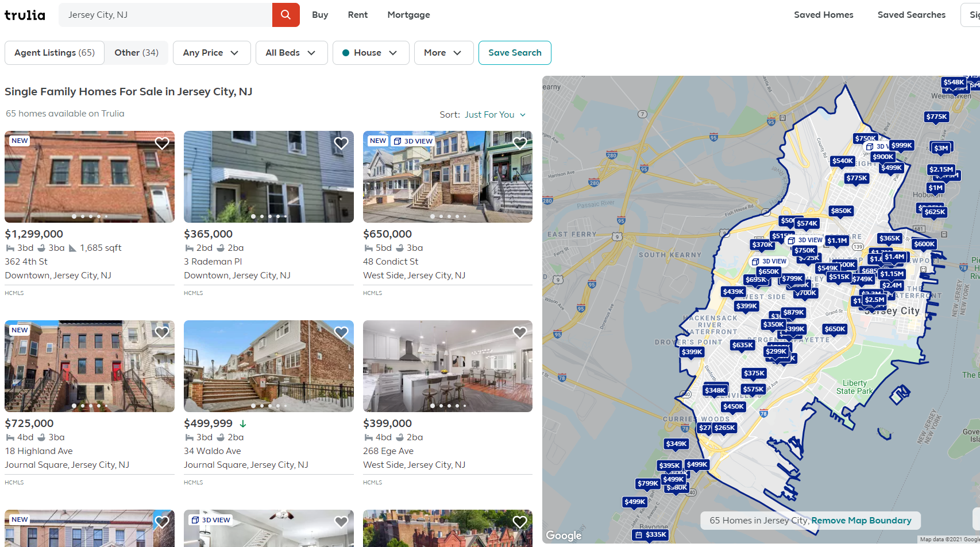Image resolution: width=980 pixels, height=547 pixels.
Task: Select the $299K map price marker
Action: 775,351
